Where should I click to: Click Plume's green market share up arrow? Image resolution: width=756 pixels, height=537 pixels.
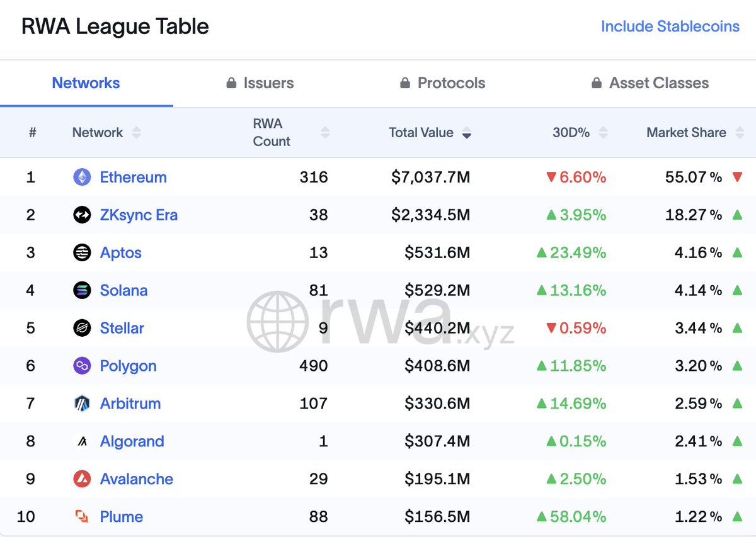point(737,517)
